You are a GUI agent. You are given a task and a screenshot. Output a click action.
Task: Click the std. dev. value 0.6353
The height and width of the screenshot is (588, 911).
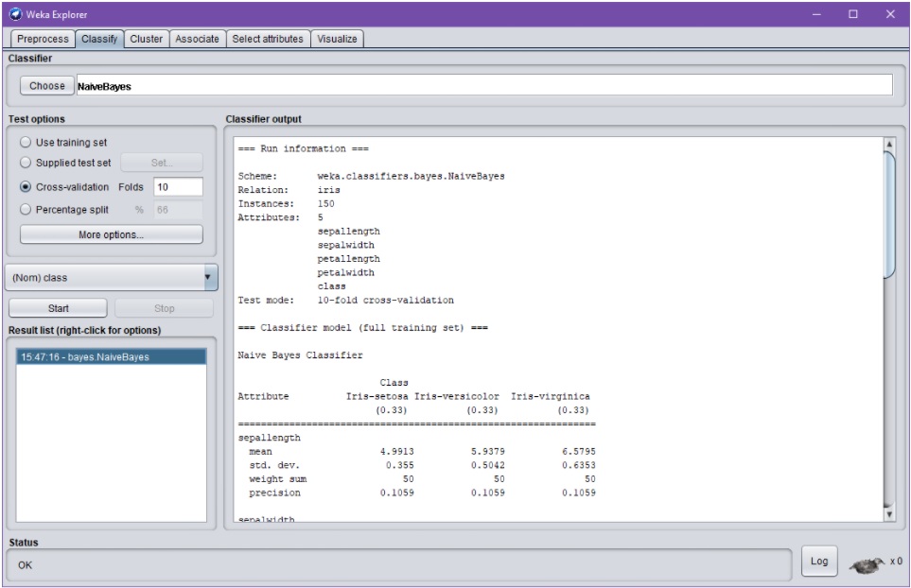(579, 465)
